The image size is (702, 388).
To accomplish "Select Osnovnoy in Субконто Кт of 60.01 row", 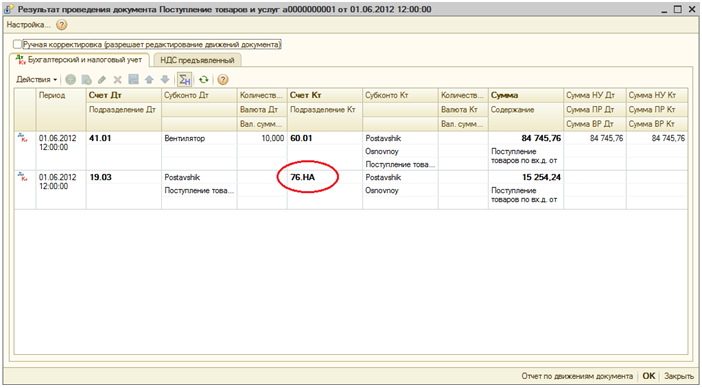I will (400, 151).
